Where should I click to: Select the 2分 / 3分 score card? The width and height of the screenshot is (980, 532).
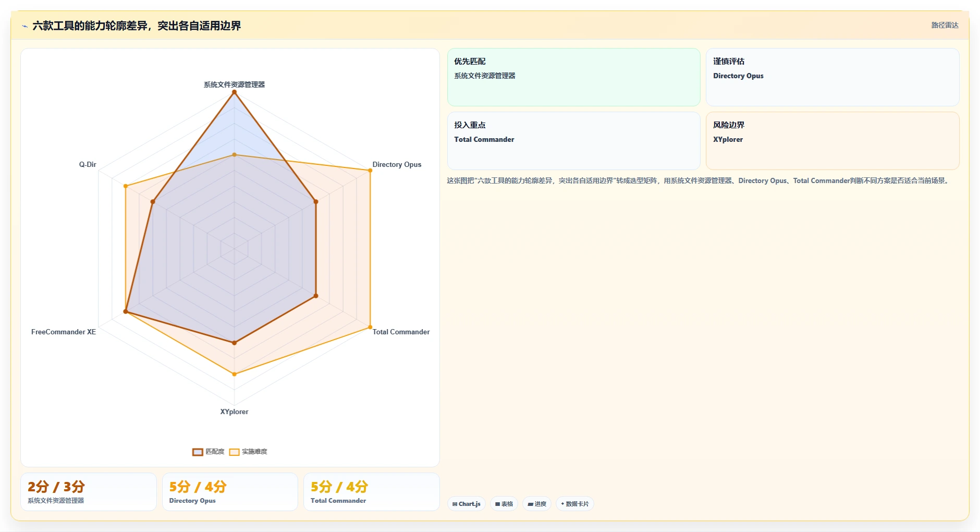(89, 492)
